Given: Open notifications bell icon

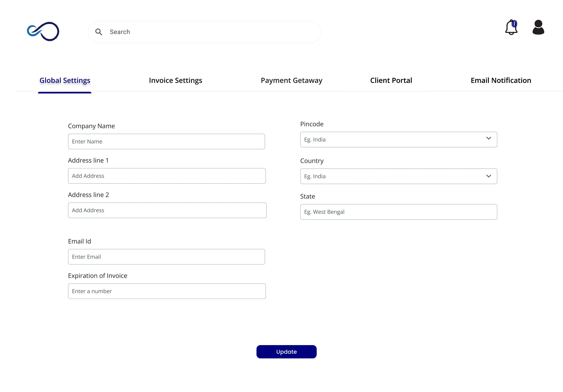Looking at the screenshot, I should click(511, 28).
